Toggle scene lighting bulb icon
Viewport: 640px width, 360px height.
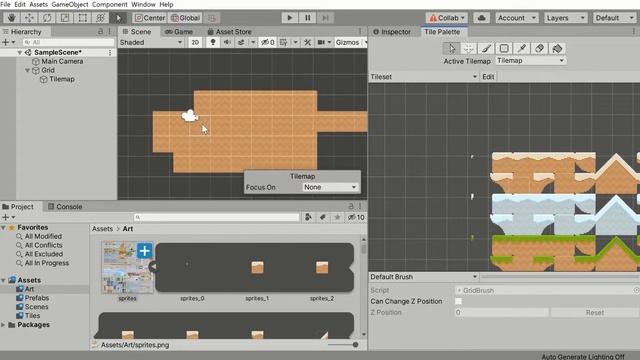coord(213,42)
